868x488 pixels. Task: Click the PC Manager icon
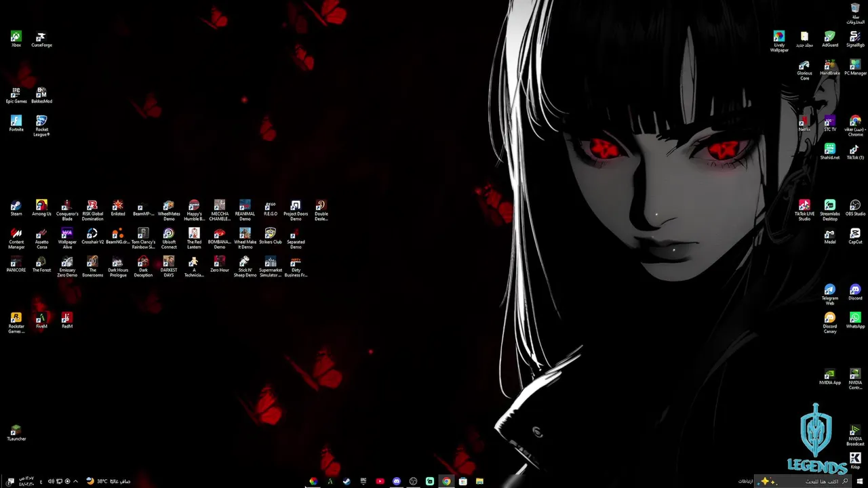click(x=855, y=68)
